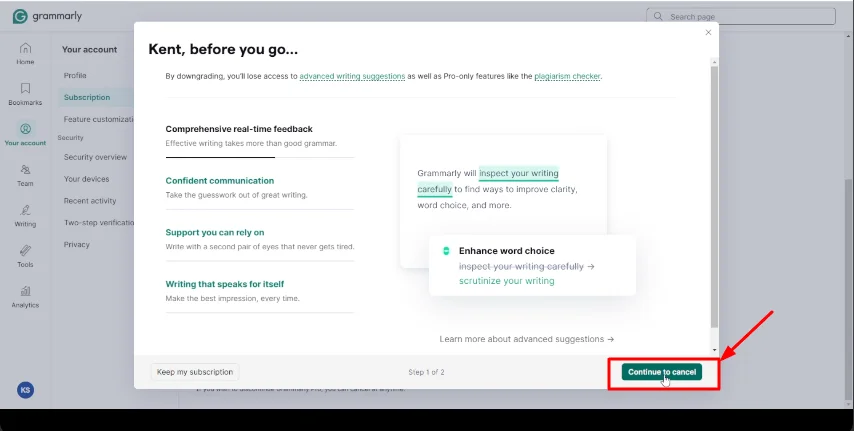
Task: Click dialog scrollbar down arrow
Action: tap(715, 350)
